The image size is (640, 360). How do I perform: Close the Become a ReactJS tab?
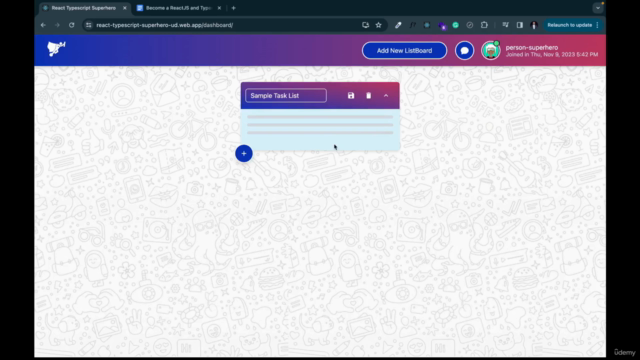[219, 8]
